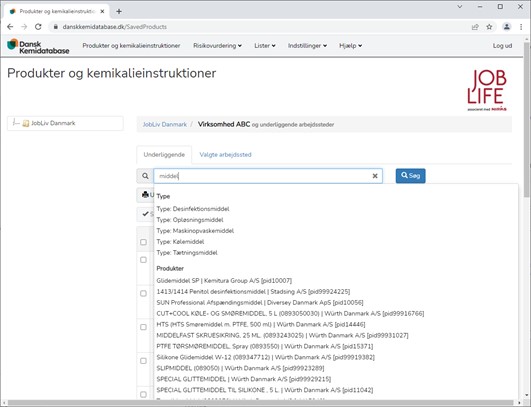The width and height of the screenshot is (531, 407).
Task: Switch to the Underliggende tab
Action: click(x=164, y=155)
